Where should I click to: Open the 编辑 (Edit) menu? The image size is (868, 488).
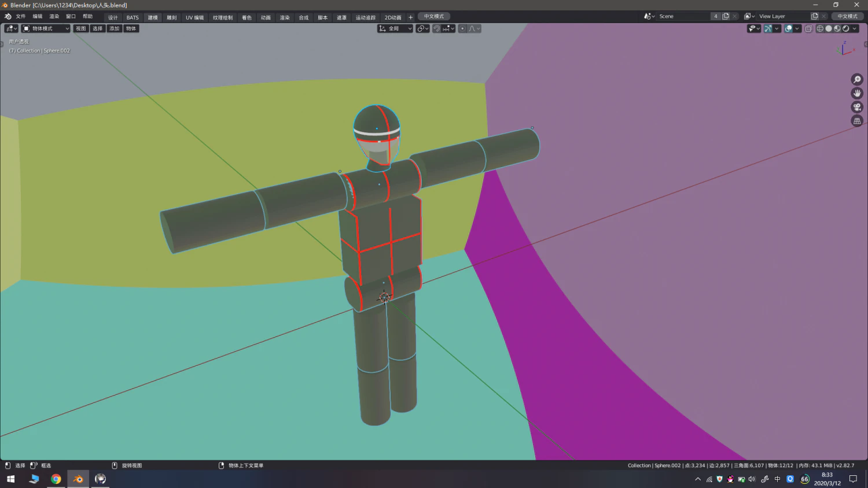[x=38, y=17]
